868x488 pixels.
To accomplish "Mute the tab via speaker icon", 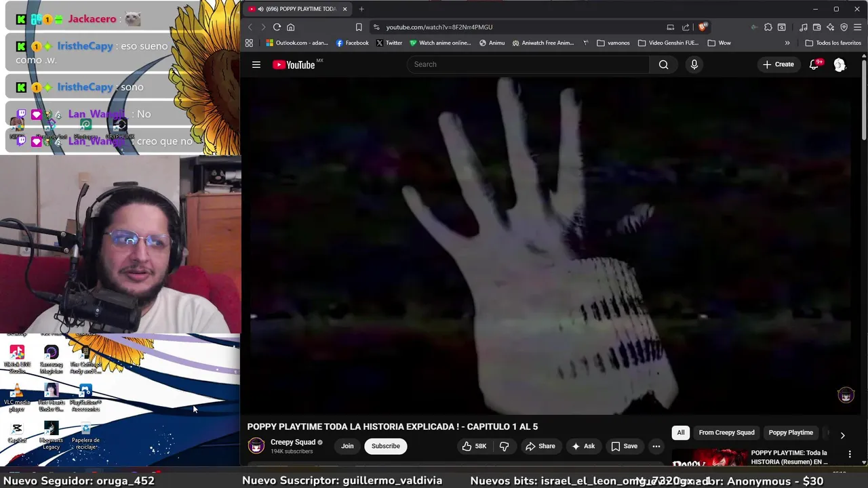I will pyautogui.click(x=261, y=9).
